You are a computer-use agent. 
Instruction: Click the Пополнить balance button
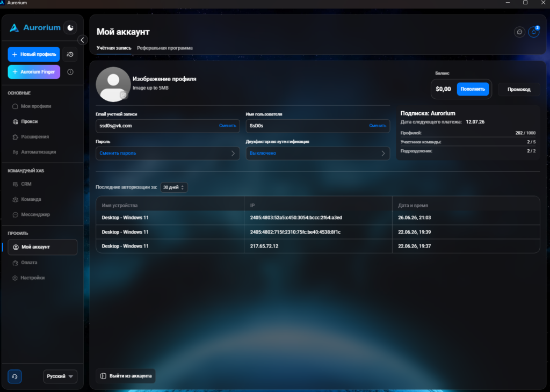[473, 89]
